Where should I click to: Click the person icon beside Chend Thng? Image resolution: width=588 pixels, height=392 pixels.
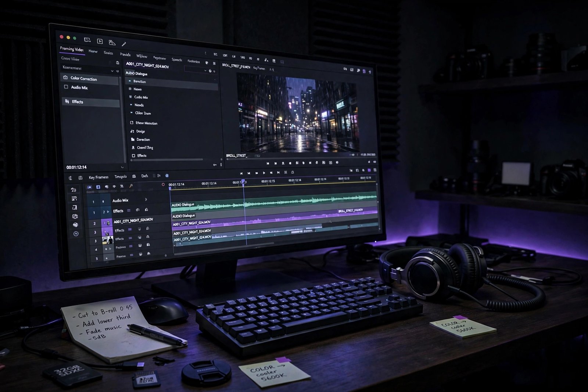[x=133, y=147]
